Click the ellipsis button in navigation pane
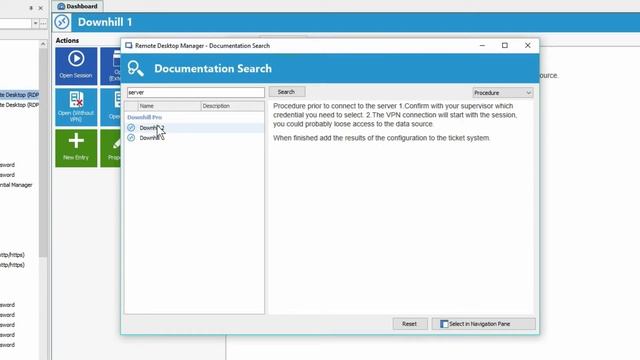 pos(43,23)
